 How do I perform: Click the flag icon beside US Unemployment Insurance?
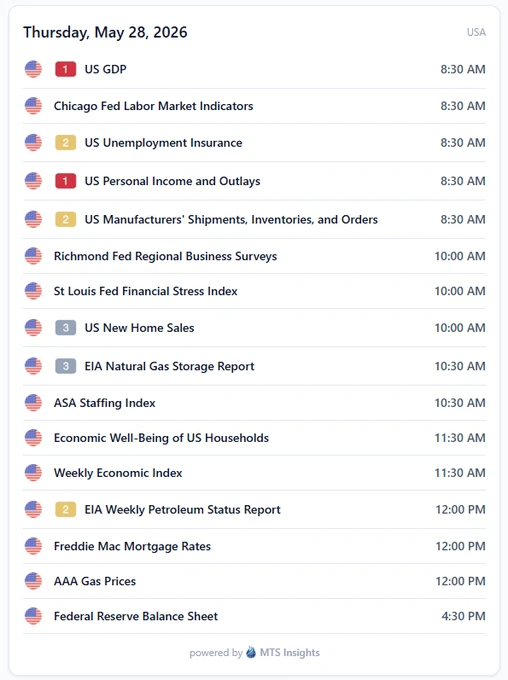pyautogui.click(x=33, y=143)
